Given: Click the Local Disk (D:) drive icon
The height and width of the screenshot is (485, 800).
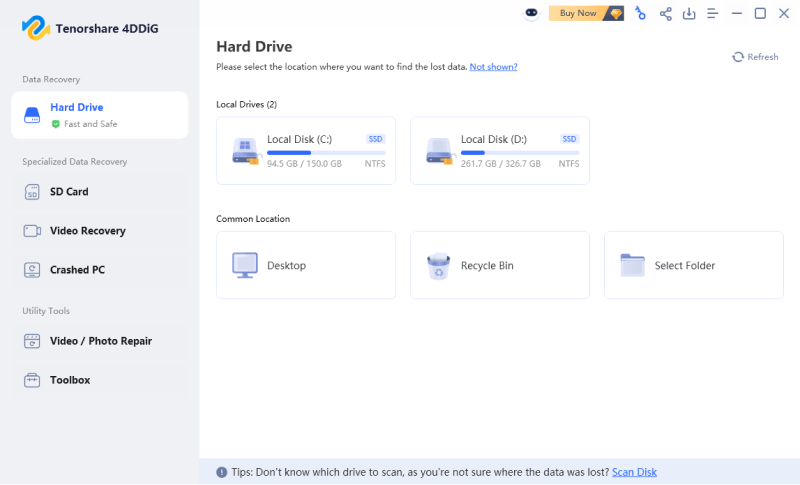Looking at the screenshot, I should (x=439, y=151).
